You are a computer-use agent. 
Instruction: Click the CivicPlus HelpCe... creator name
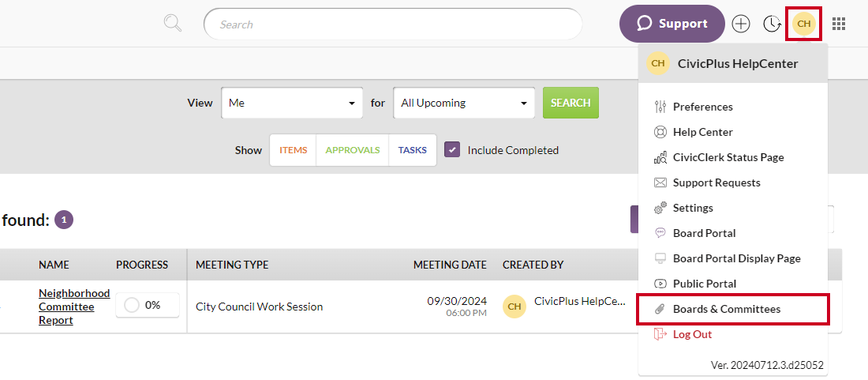point(580,301)
